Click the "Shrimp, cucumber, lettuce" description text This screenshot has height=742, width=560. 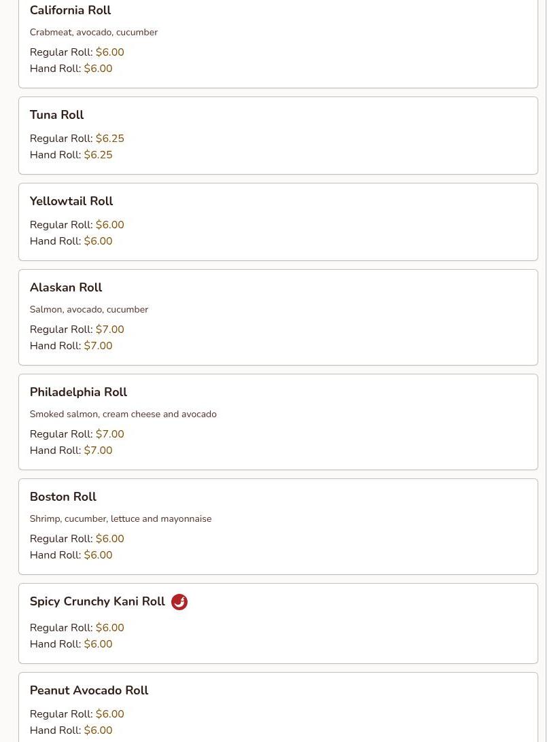[x=120, y=518]
